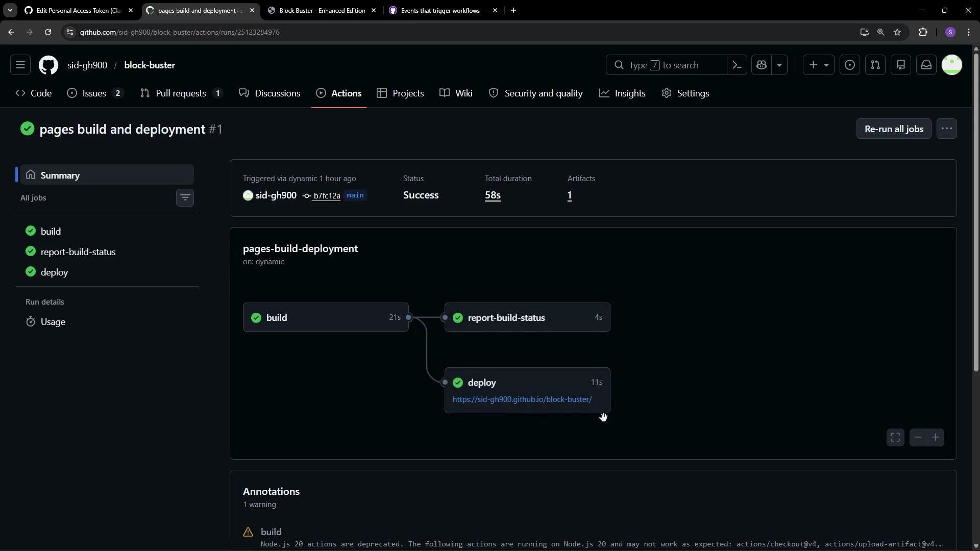
Task: Open the Security and quality tab
Action: coord(536,93)
